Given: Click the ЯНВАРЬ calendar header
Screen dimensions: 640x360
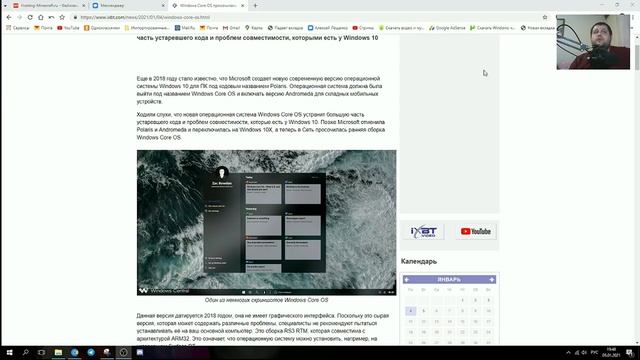Looking at the screenshot, I should tap(449, 280).
